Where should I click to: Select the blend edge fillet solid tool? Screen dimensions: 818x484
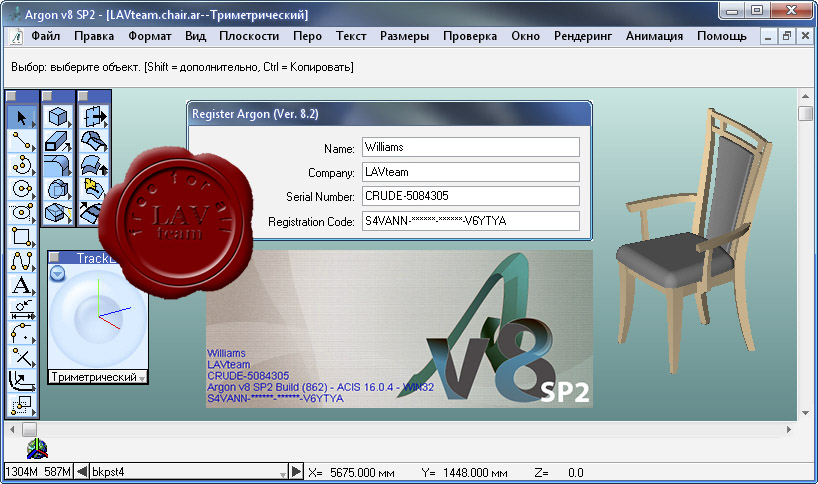click(x=57, y=165)
